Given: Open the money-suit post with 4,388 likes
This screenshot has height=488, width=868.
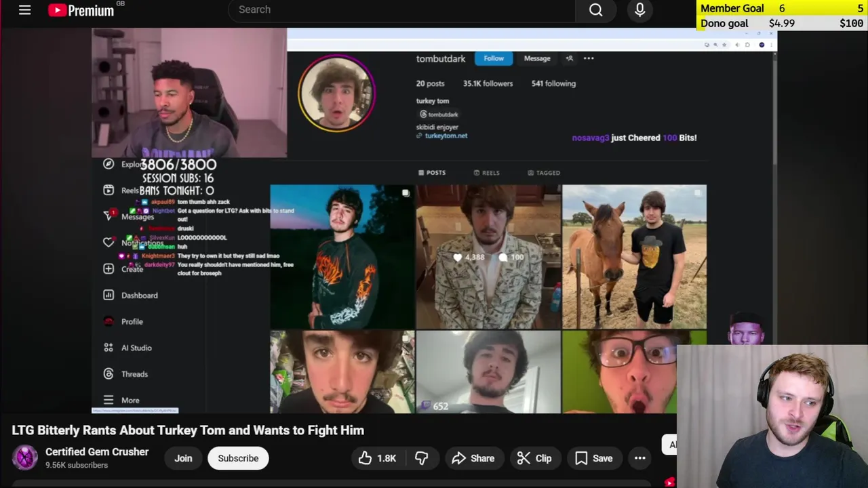Looking at the screenshot, I should tap(488, 256).
